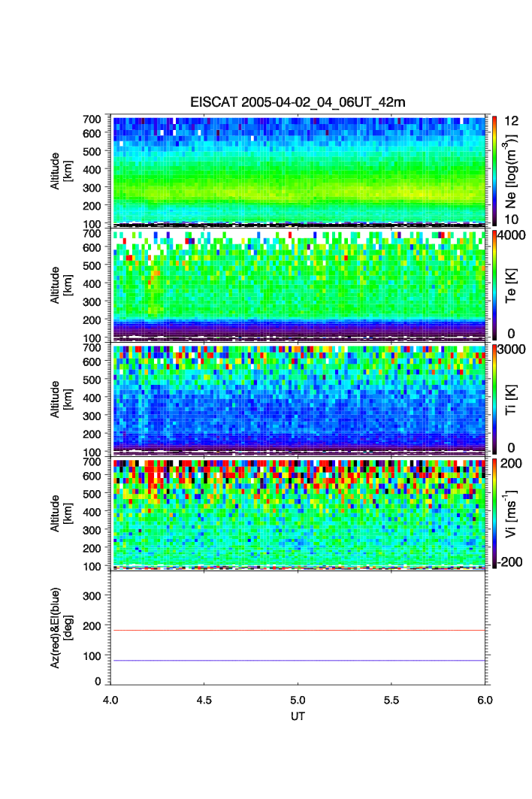
Task: Click the 3000 value on the Ti color bar
Action: pos(510,350)
